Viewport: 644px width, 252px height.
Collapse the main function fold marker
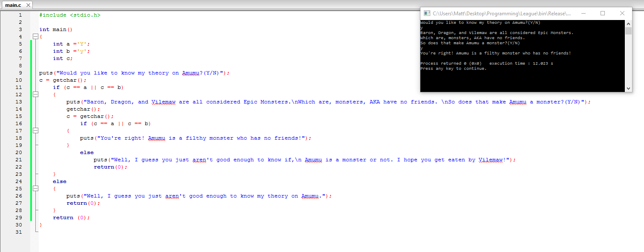[x=36, y=36]
